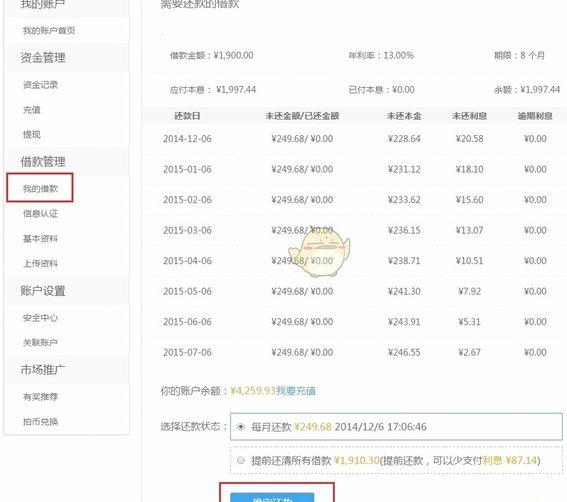Open 拍币兑换 sidebar link

tap(40, 422)
